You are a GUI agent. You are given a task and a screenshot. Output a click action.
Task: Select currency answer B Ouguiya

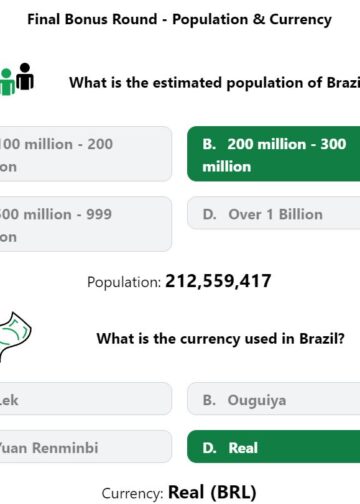pyautogui.click(x=273, y=399)
